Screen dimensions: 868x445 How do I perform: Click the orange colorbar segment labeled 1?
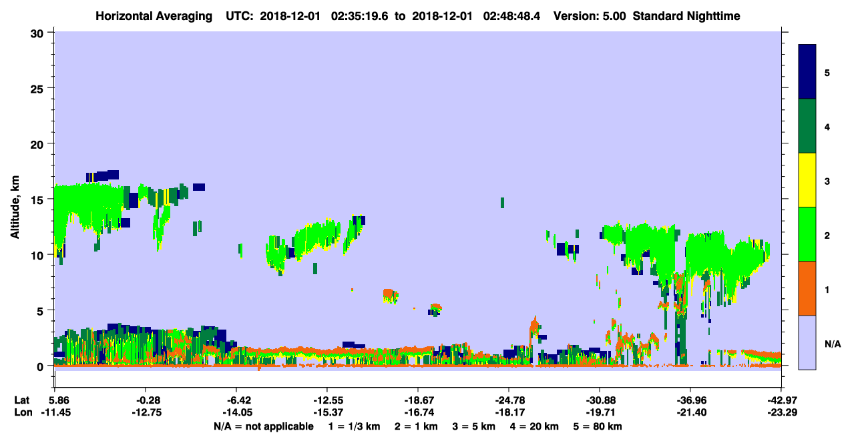point(807,288)
